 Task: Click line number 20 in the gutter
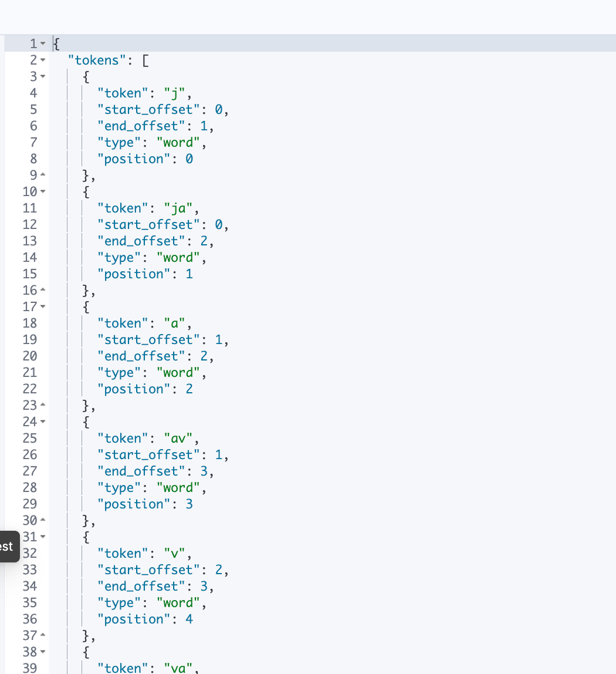[30, 356]
